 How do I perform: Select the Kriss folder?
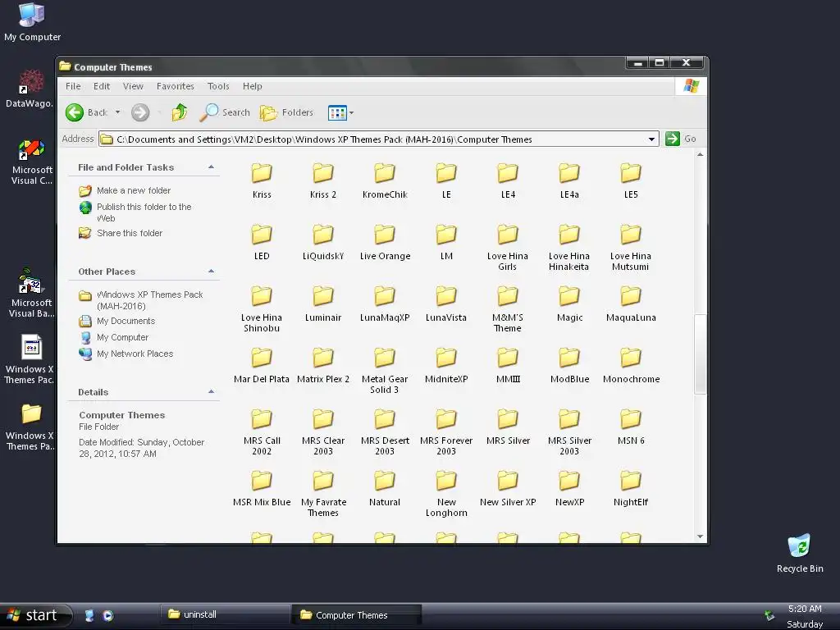click(262, 181)
